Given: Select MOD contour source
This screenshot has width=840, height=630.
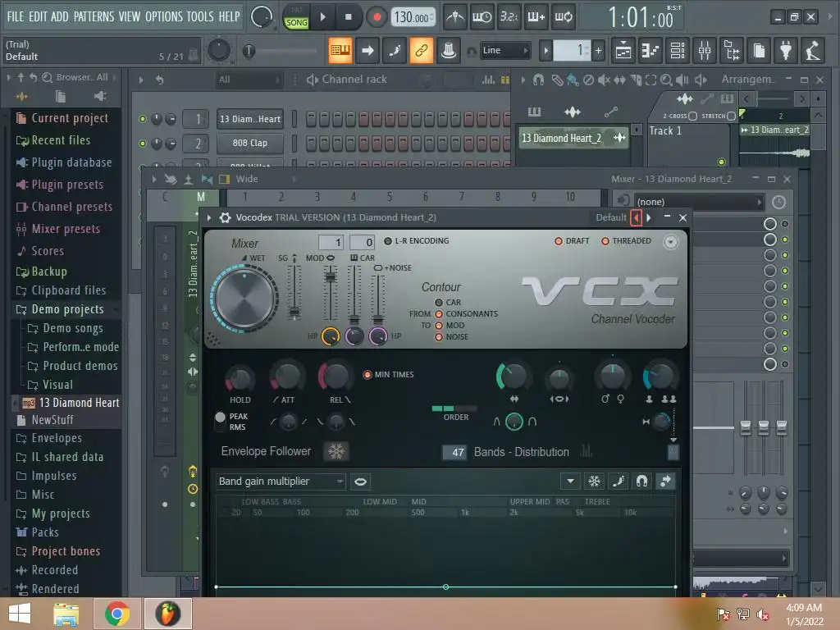Looking at the screenshot, I should point(439,325).
